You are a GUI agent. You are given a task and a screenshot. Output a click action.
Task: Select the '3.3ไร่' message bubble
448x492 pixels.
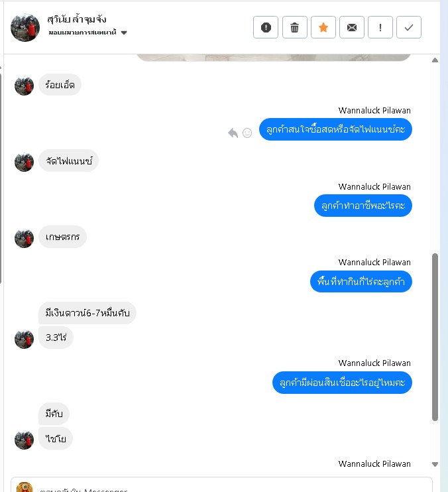point(56,338)
